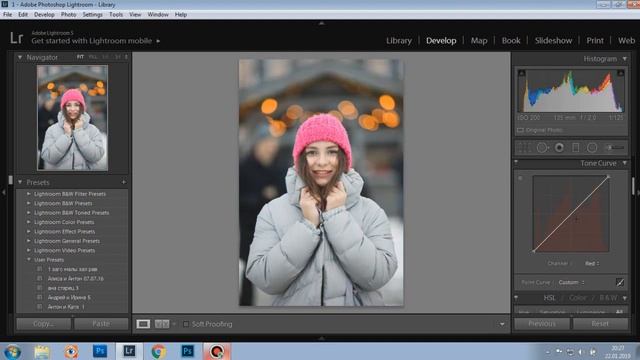Open the Edit menu

pyautogui.click(x=23, y=15)
